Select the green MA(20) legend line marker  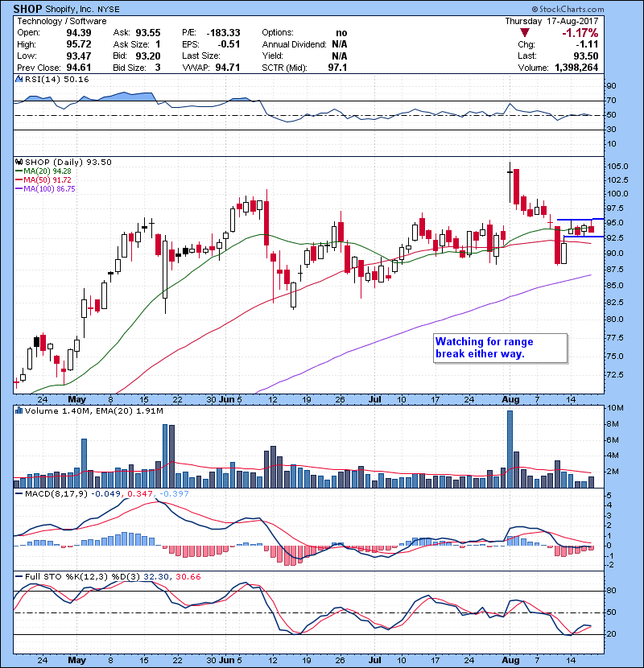click(19, 171)
